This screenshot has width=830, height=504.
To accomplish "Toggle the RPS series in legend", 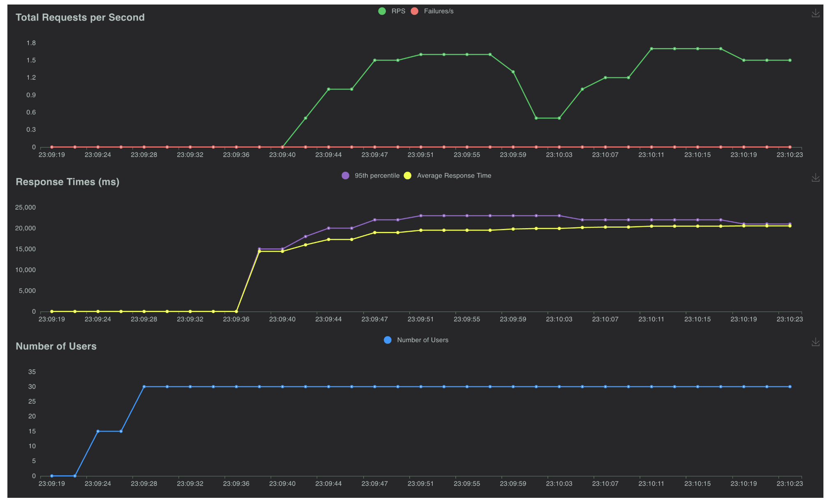I will (392, 11).
